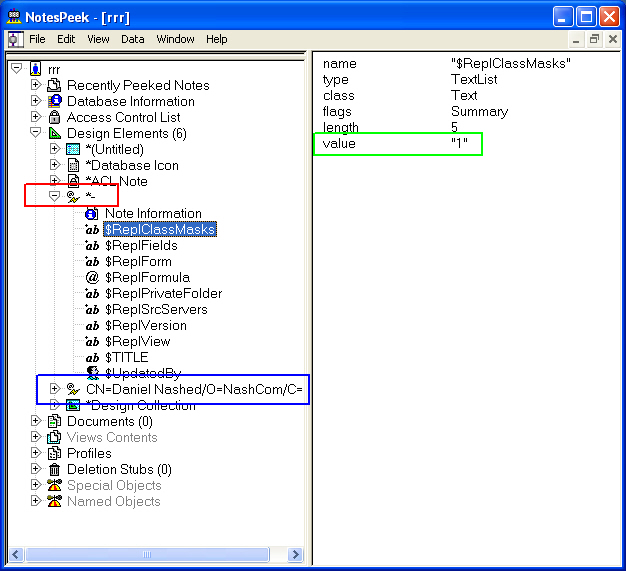This screenshot has width=626, height=571.
Task: Click the scroll left arrow of tree pane
Action: [x=16, y=555]
